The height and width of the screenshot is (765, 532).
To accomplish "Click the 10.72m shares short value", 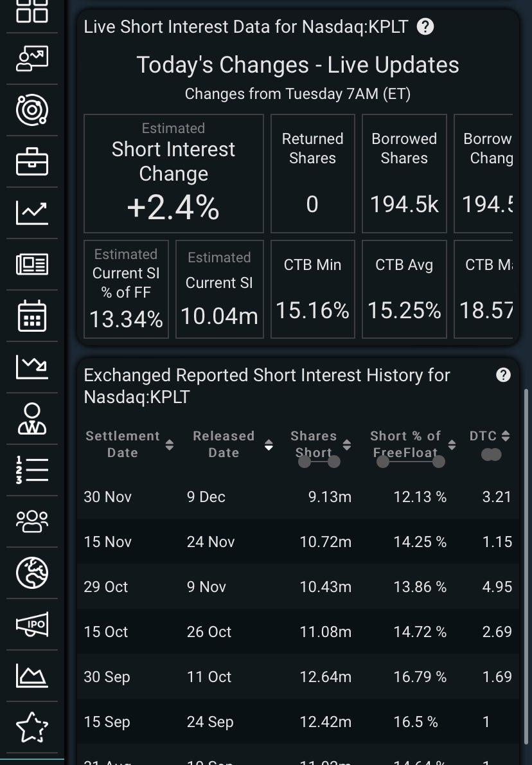I will 326,541.
